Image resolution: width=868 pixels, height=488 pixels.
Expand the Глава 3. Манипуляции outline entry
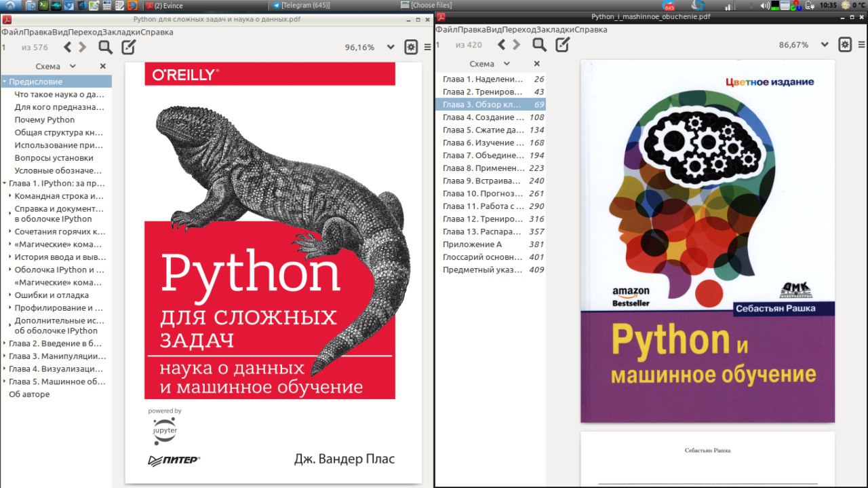tap(4, 356)
